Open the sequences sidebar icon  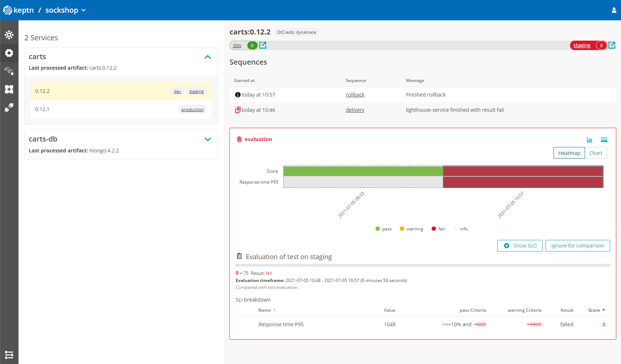[9, 71]
